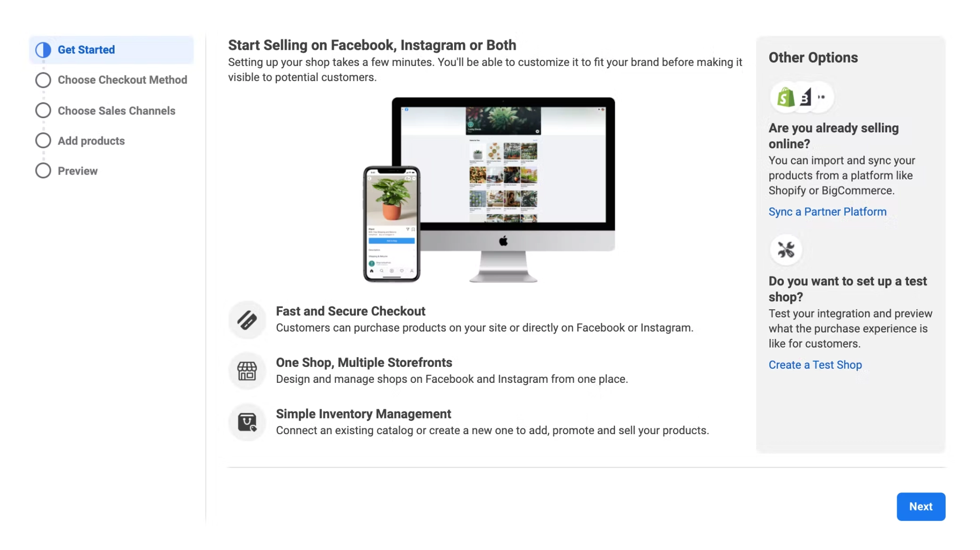Click the half-circle Get Started icon
The width and height of the screenshot is (980, 550).
[x=43, y=49]
